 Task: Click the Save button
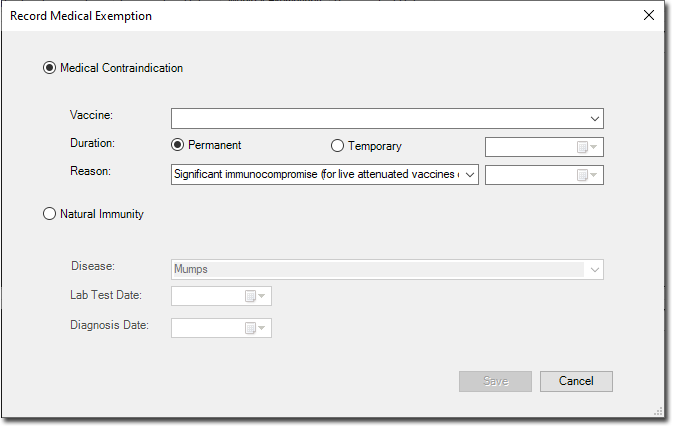(495, 381)
